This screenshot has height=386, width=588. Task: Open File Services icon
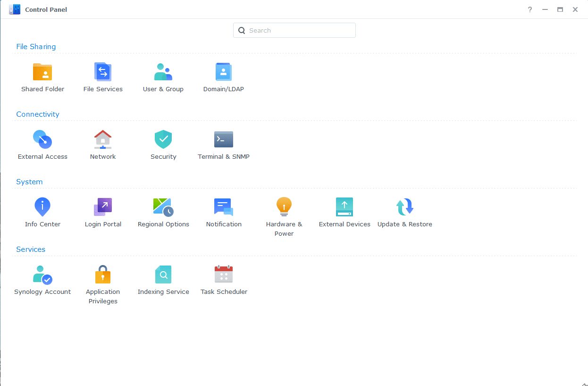[x=103, y=72]
